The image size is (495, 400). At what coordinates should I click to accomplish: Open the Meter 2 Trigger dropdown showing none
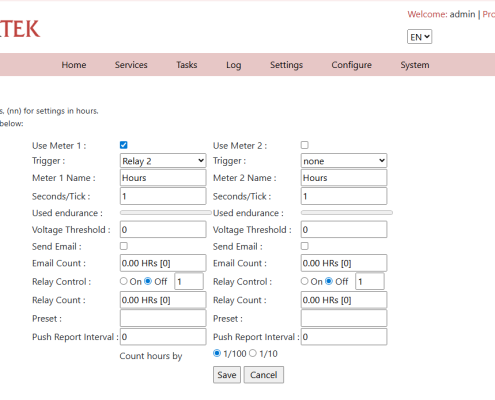click(344, 161)
